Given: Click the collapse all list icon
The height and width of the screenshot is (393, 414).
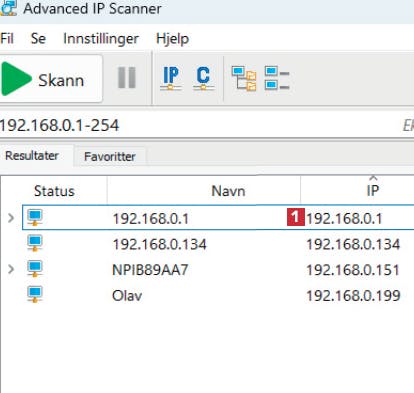Looking at the screenshot, I should (277, 78).
